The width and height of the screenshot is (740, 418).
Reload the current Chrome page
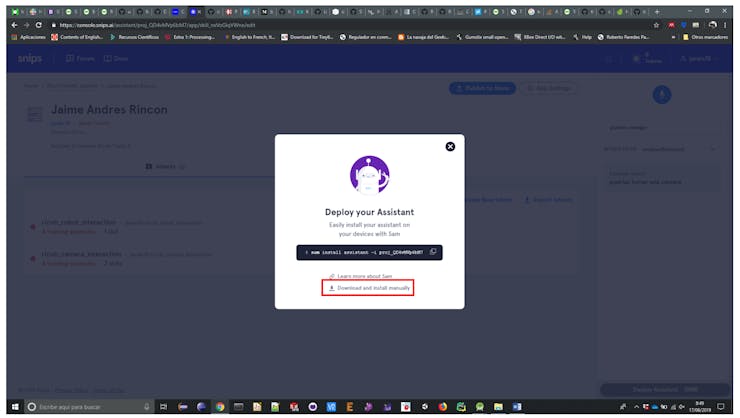39,25
